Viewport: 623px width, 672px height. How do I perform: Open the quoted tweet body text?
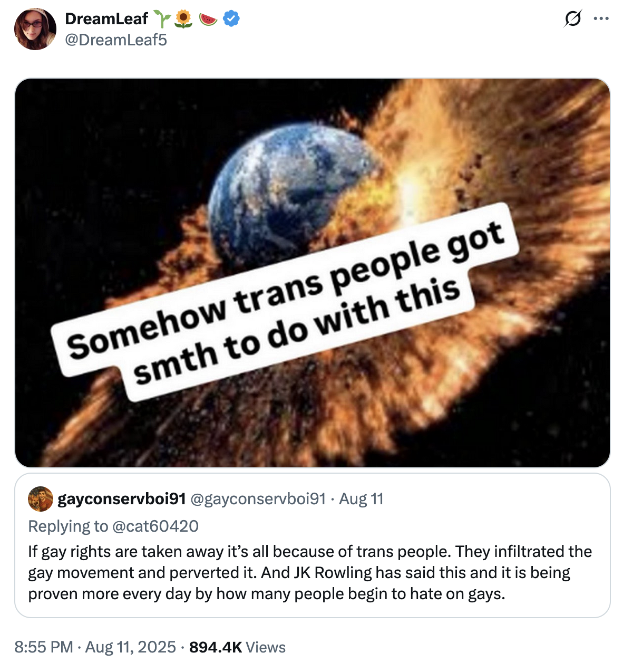pos(310,573)
